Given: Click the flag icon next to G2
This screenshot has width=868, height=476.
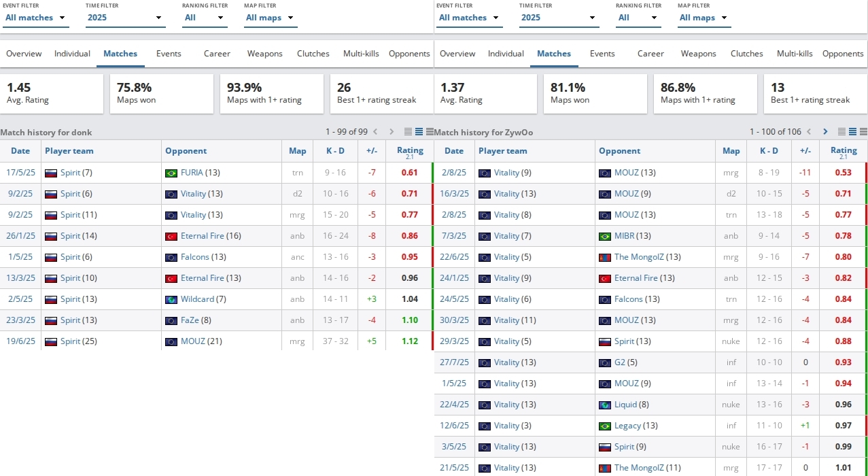Looking at the screenshot, I should point(605,362).
